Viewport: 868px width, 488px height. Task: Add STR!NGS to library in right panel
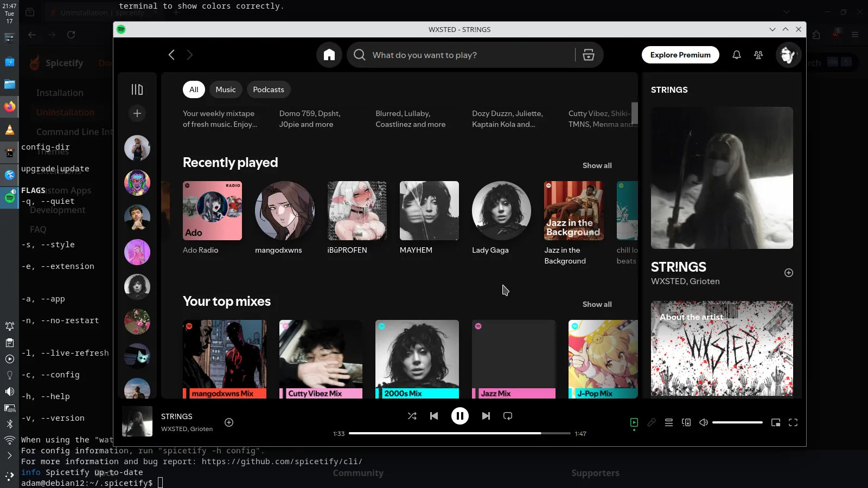click(x=789, y=273)
